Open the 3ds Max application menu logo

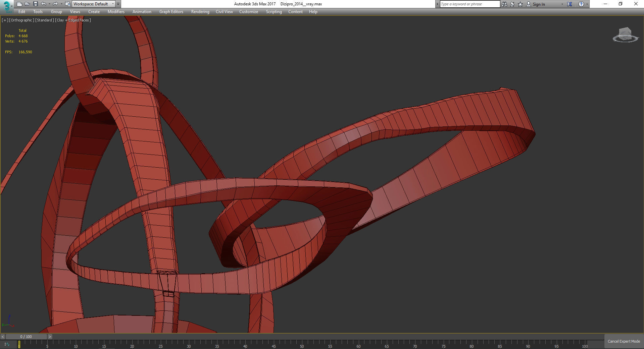click(6, 6)
